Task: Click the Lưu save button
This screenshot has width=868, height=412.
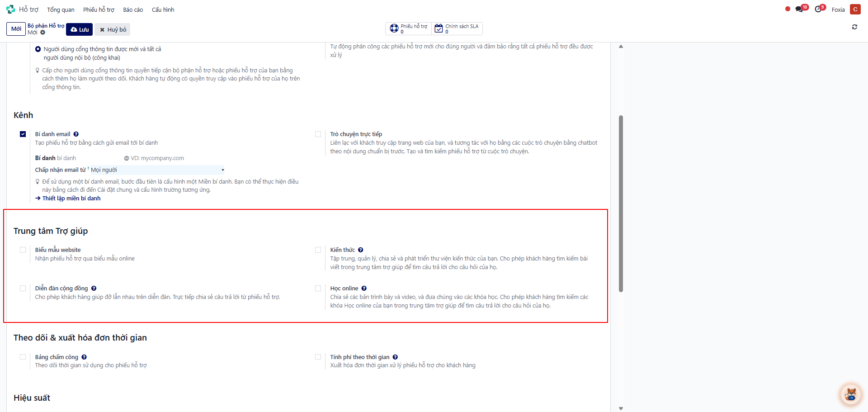Action: (x=80, y=29)
